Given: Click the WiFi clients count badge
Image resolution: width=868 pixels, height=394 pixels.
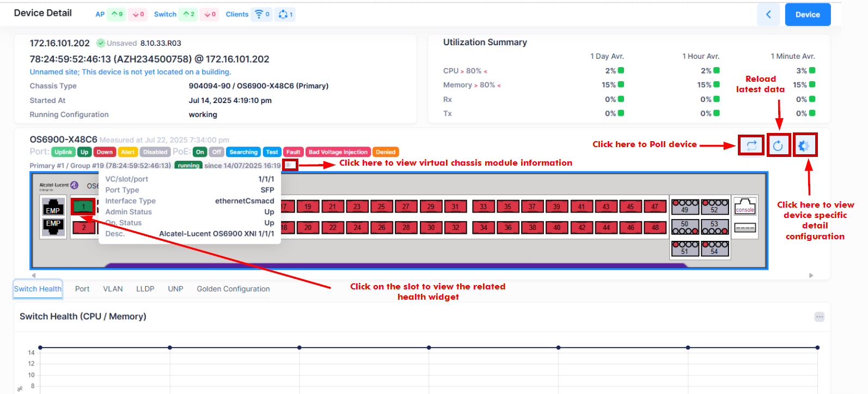Looking at the screenshot, I should click(x=262, y=15).
